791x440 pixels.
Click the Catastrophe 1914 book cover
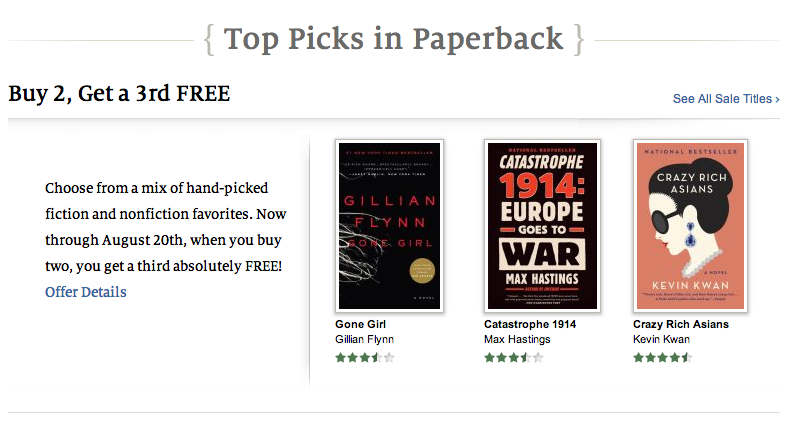[x=540, y=226]
